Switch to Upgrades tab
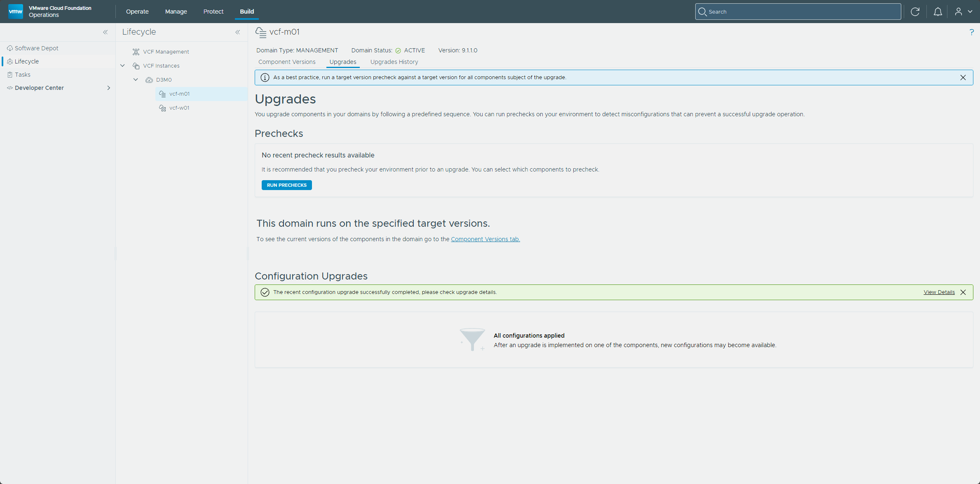 click(343, 62)
